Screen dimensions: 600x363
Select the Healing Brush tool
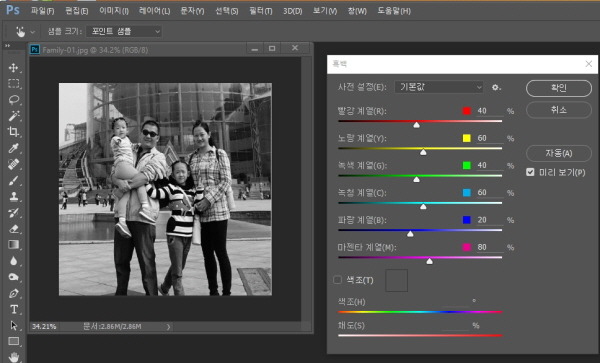click(13, 164)
